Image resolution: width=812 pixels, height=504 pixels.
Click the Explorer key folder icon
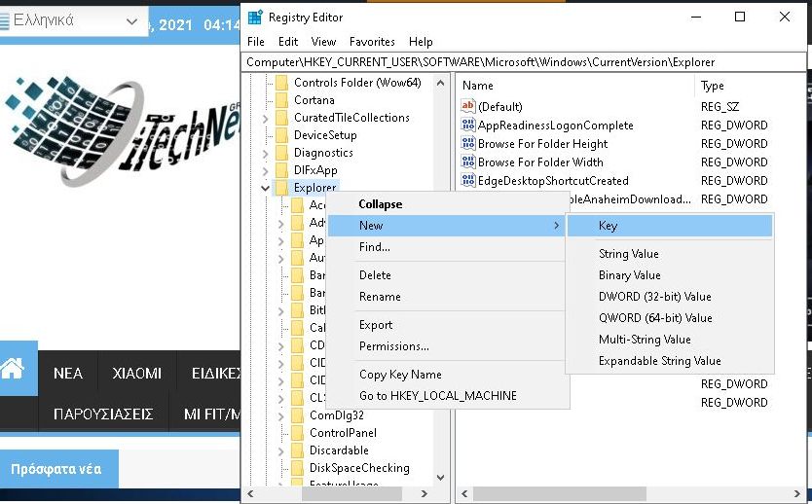pos(281,188)
